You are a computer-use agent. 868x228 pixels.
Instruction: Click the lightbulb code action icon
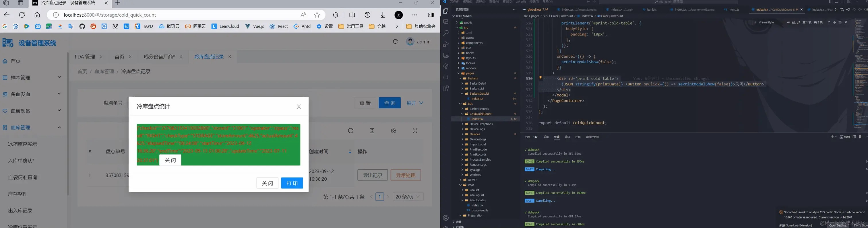coord(540,78)
